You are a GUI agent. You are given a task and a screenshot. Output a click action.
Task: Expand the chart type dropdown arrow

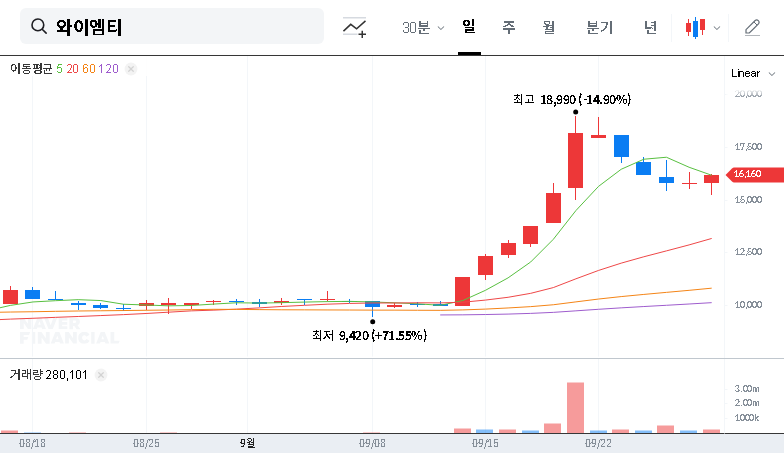point(716,28)
